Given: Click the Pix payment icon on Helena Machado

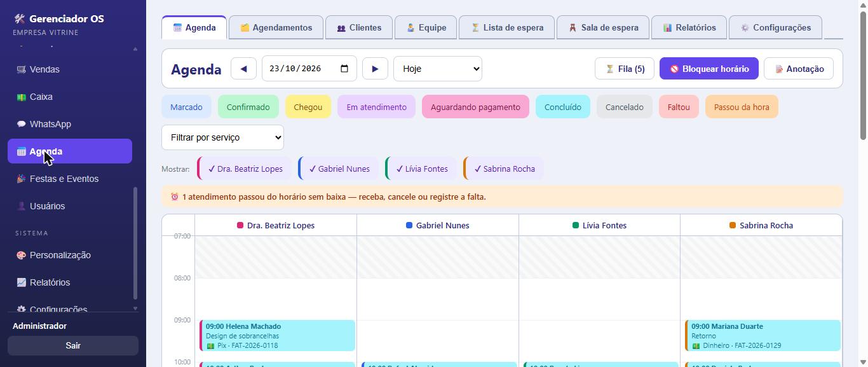Looking at the screenshot, I should coord(210,346).
